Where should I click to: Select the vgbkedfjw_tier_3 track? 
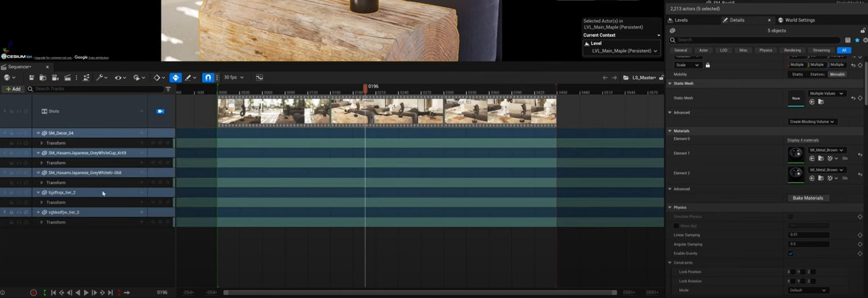tap(64, 212)
